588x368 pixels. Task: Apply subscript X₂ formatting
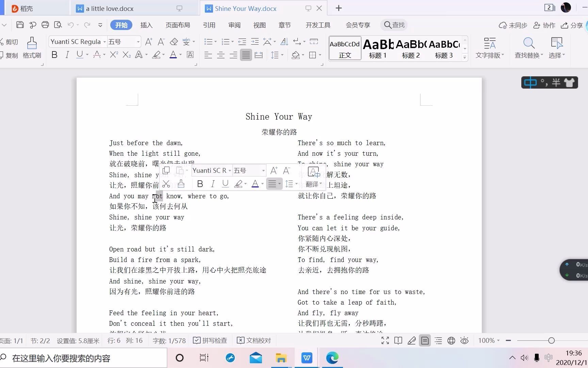click(127, 55)
